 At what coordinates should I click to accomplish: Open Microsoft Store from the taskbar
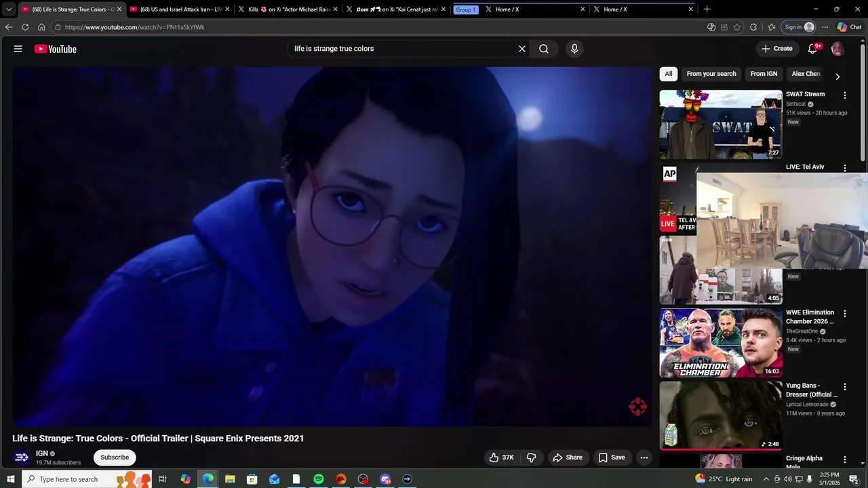point(252,479)
